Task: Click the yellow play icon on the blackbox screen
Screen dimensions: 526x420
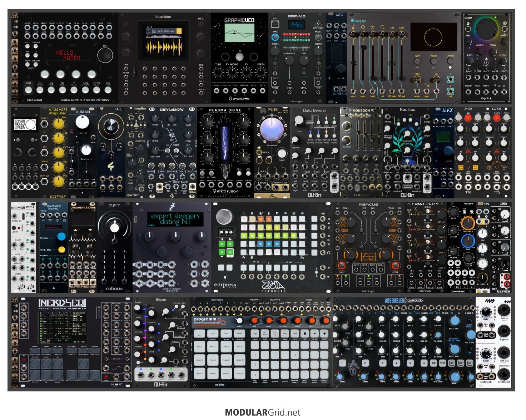Action: (x=179, y=31)
